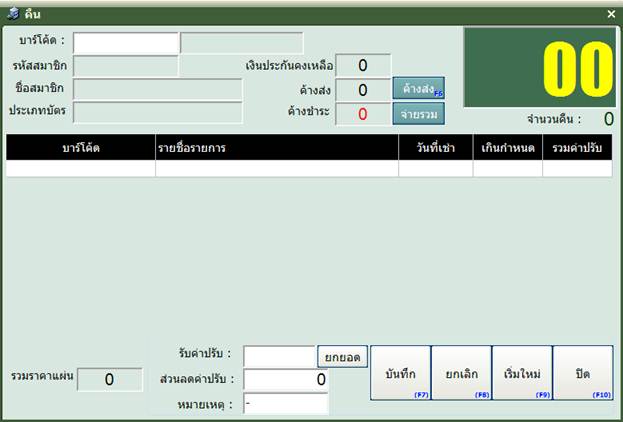The image size is (623, 422).
Task: Focus the รับค่าปรับ input field
Action: pyautogui.click(x=279, y=356)
